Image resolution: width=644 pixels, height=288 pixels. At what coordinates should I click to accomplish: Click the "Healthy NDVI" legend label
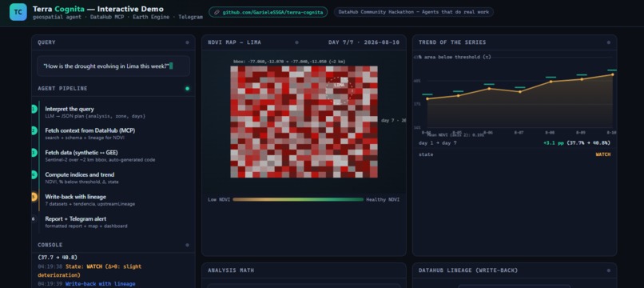click(383, 199)
